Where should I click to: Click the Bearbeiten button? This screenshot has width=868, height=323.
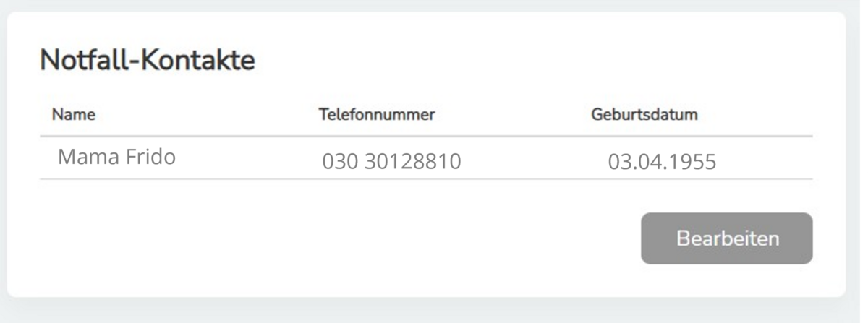tap(726, 238)
